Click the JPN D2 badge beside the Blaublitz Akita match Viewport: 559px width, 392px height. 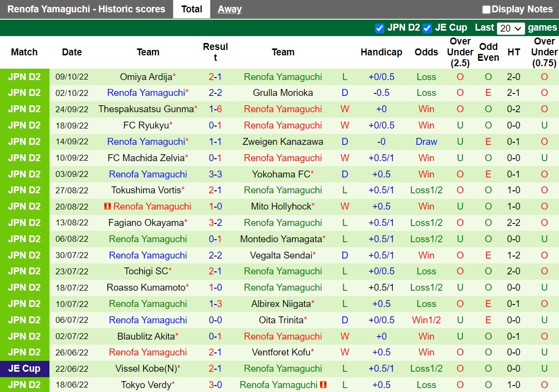click(x=25, y=336)
